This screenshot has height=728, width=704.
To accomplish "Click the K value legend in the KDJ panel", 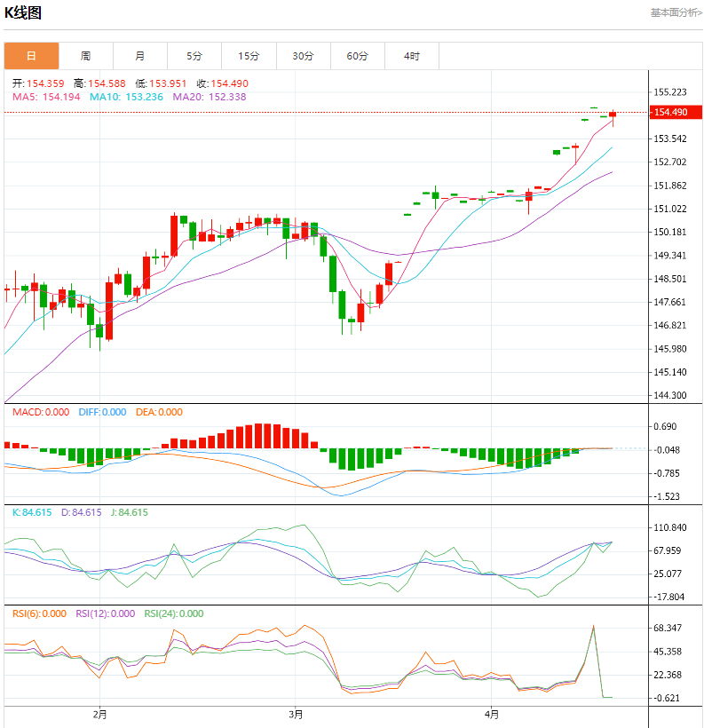I will [x=31, y=512].
